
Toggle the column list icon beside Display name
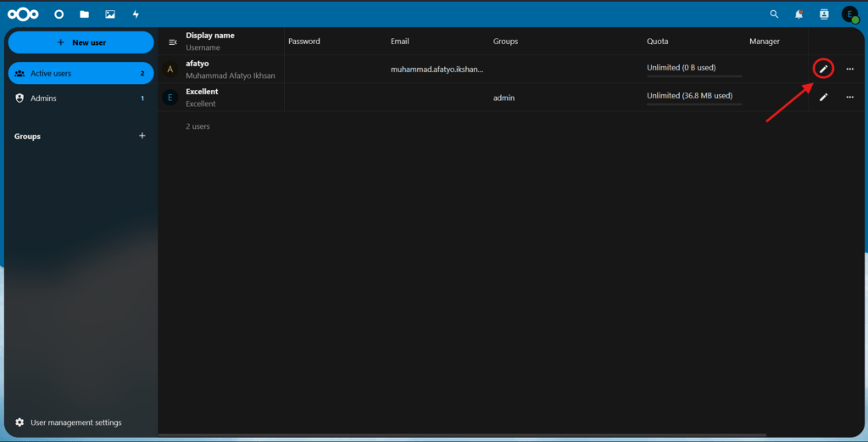[172, 42]
